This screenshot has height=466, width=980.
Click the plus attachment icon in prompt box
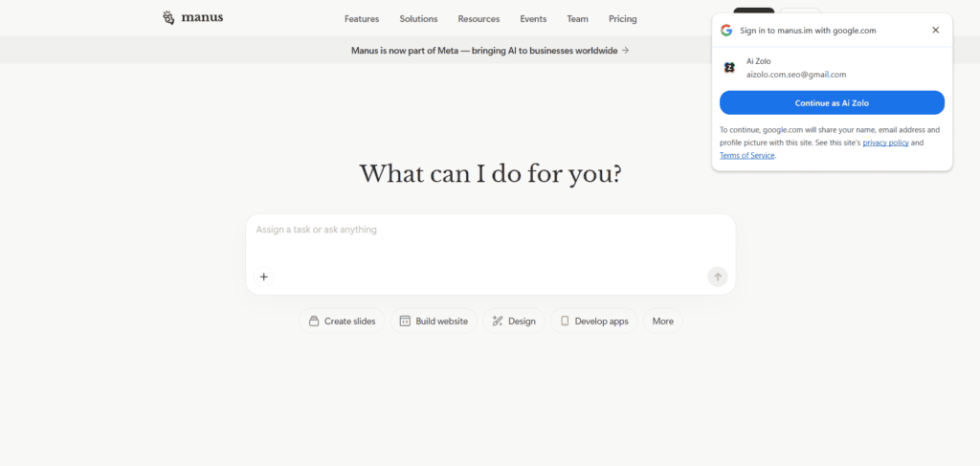tap(264, 277)
